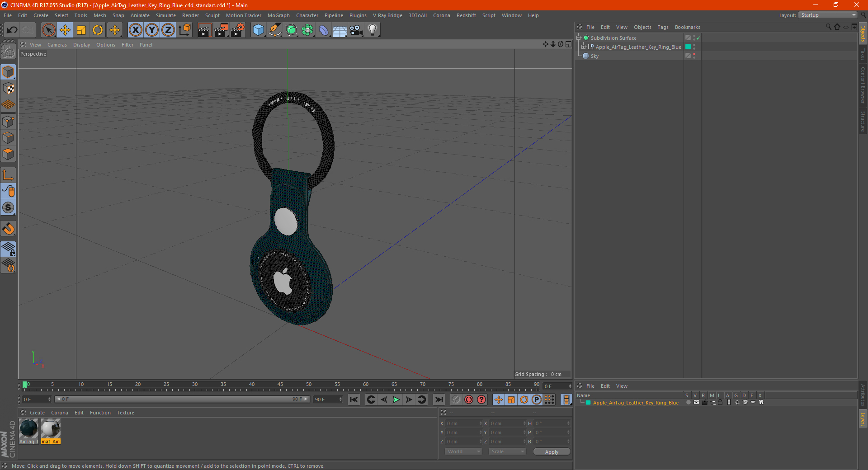The width and height of the screenshot is (868, 470).
Task: Add a Light bulb object
Action: coord(373,30)
